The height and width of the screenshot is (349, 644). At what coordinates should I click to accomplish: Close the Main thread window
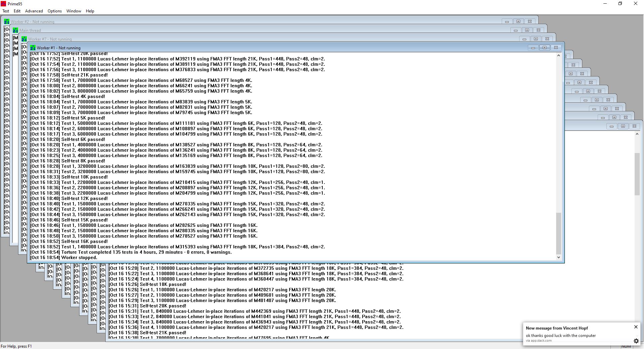click(x=538, y=30)
